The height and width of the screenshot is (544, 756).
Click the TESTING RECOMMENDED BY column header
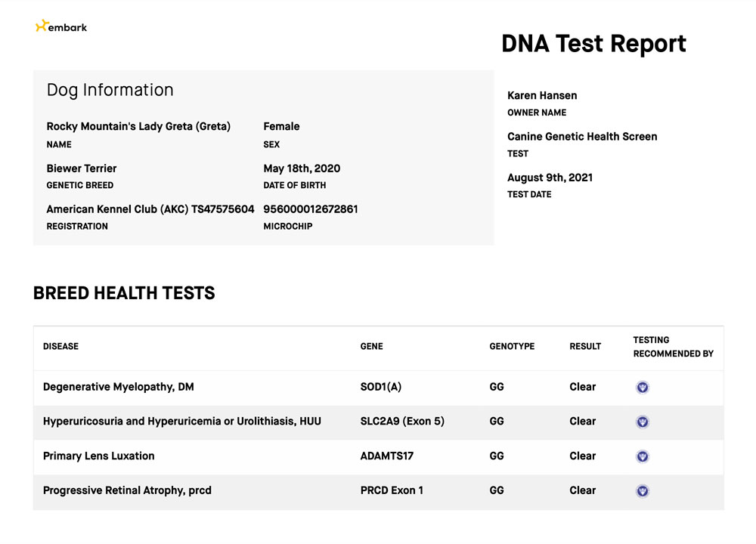point(673,347)
